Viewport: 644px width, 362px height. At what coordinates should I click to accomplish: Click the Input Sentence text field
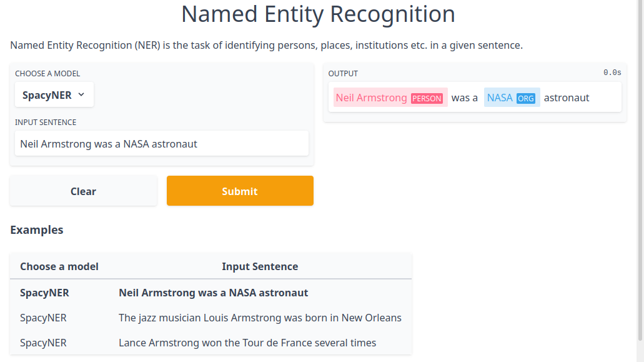[161, 143]
